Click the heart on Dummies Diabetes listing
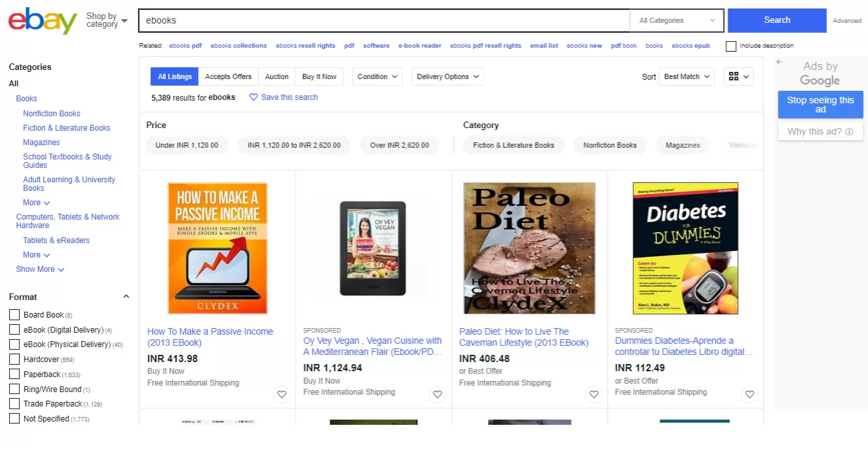Image resolution: width=868 pixels, height=449 pixels. coord(749,394)
